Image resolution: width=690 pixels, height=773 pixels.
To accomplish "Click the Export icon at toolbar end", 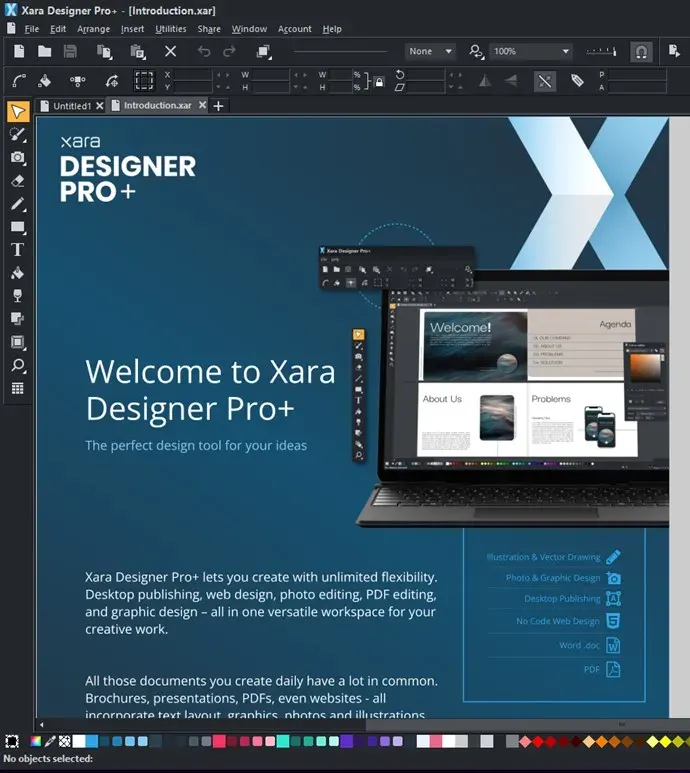I will coord(674,51).
